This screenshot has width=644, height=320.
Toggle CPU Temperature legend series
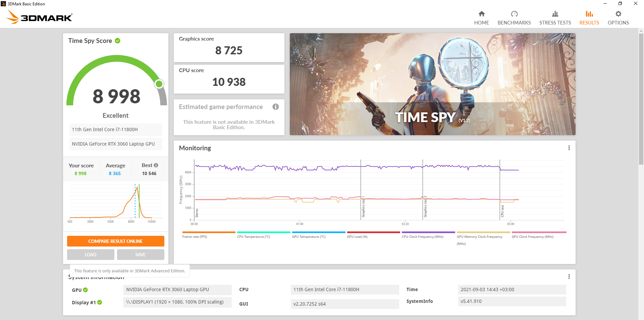(264, 234)
